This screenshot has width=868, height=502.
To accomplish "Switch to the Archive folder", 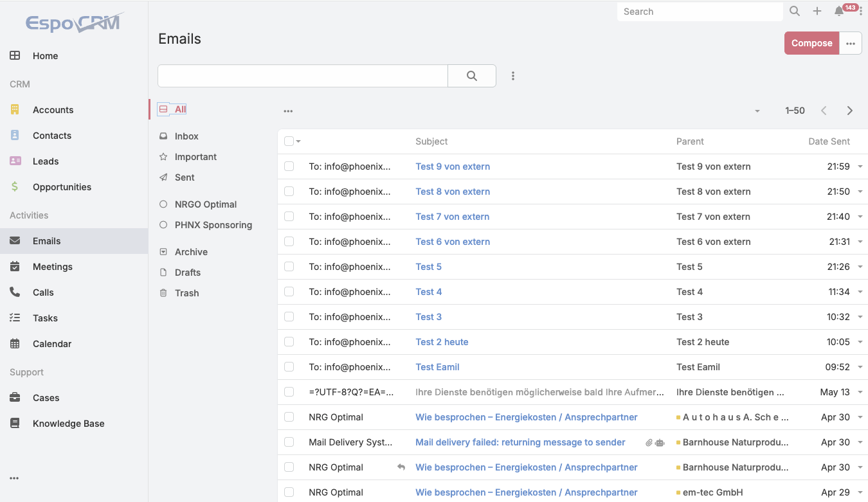I will [x=191, y=252].
